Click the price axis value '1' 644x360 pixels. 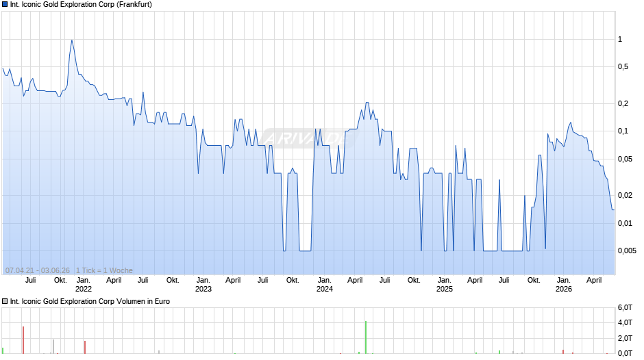coord(620,40)
